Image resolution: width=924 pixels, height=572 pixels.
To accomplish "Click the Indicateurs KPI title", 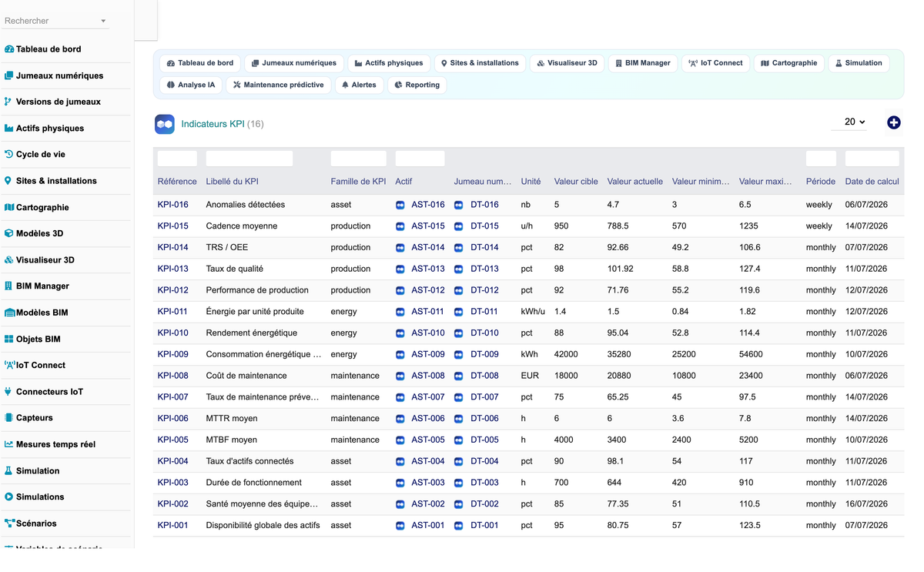I will (213, 124).
